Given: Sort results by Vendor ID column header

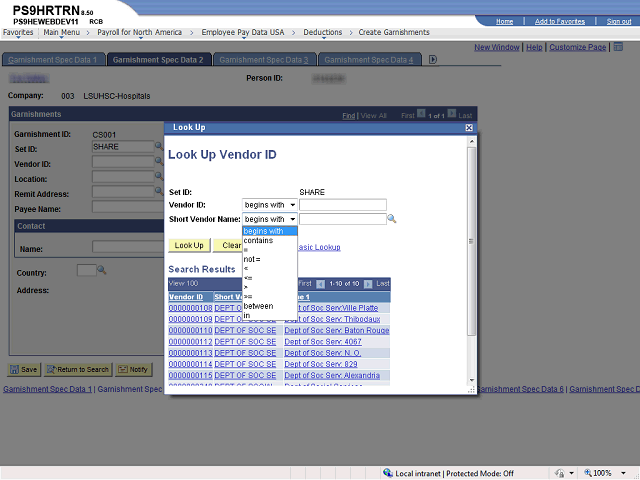Looking at the screenshot, I should click(x=186, y=297).
